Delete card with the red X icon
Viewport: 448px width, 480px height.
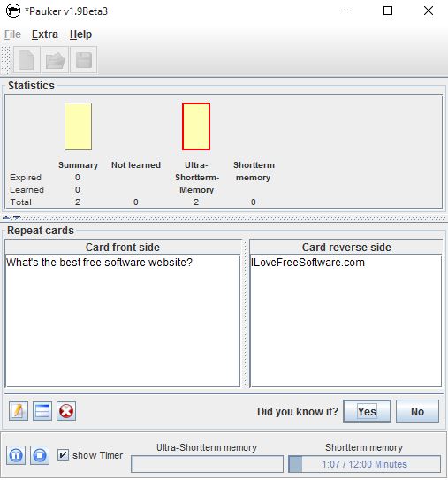(x=66, y=411)
